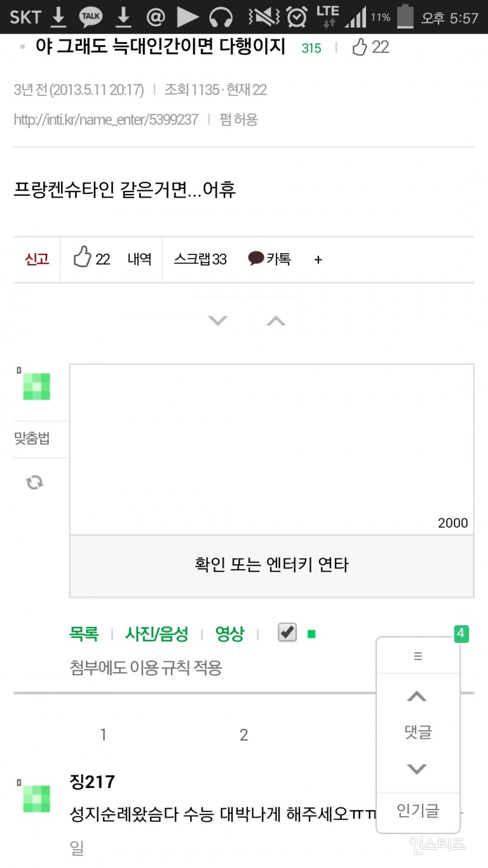Click inside the empty comment input field
488x868 pixels.
tap(271, 445)
